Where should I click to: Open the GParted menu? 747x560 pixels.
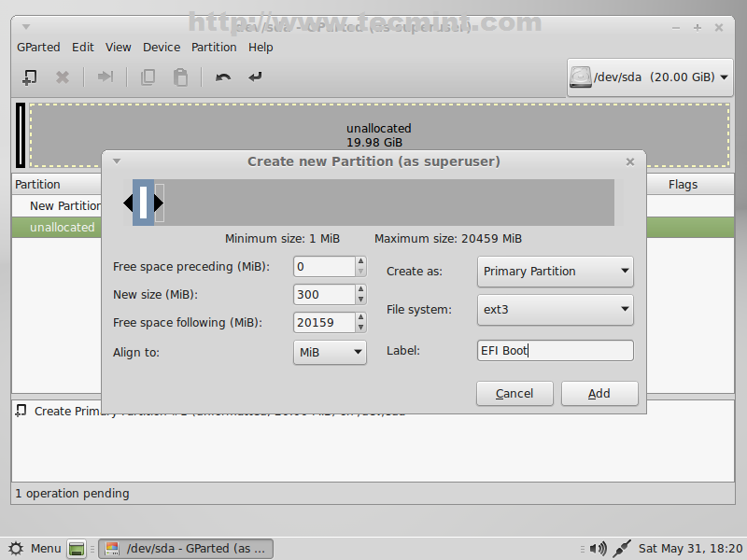click(x=38, y=48)
